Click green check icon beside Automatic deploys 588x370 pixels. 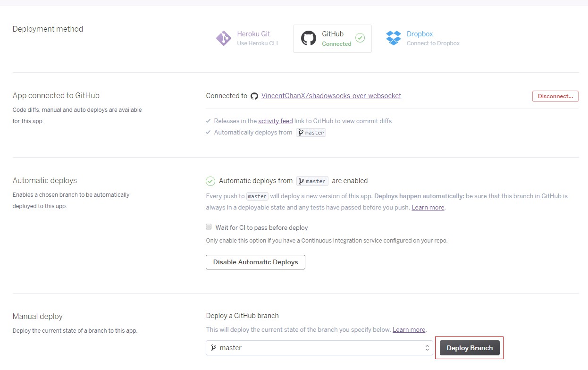click(x=210, y=181)
